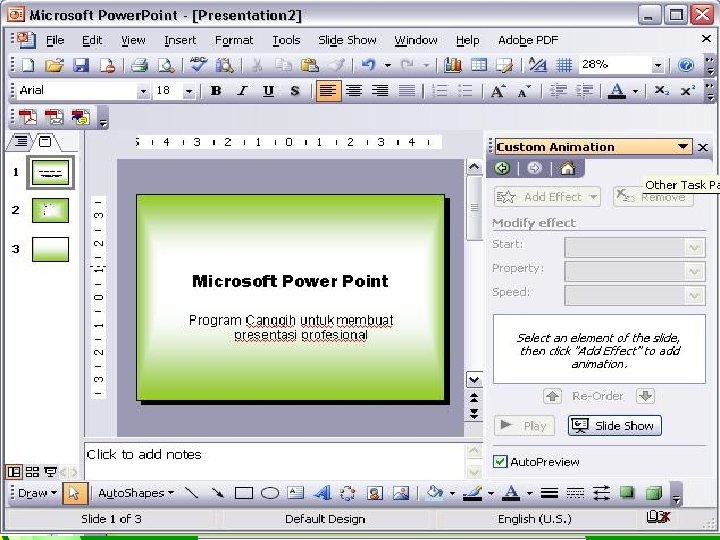Open the Custom Animation task pane dropdown
Image resolution: width=720 pixels, height=540 pixels.
[x=683, y=147]
